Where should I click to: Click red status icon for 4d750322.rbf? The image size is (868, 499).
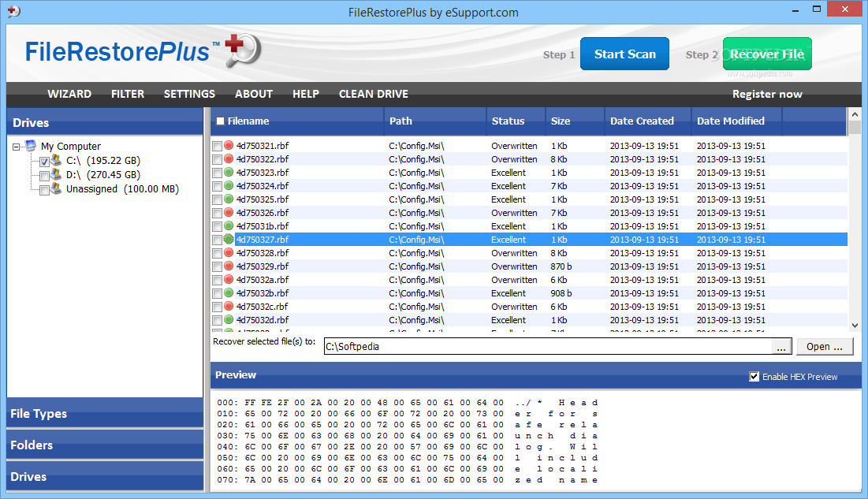[x=229, y=159]
